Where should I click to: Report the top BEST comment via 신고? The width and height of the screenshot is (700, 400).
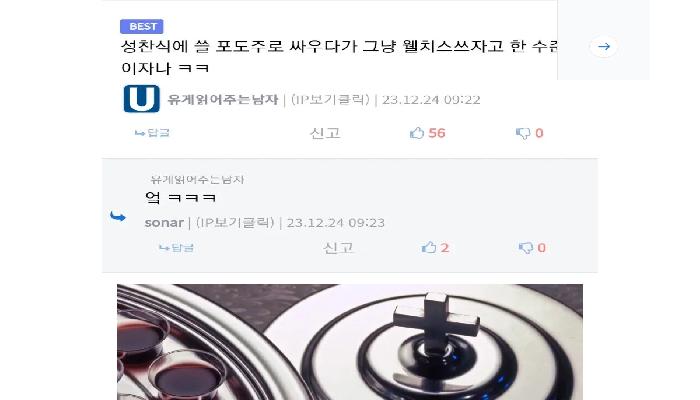coord(325,133)
